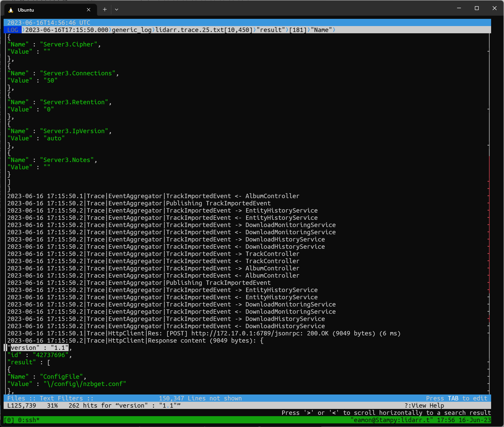This screenshot has height=427, width=504.
Task: Click Text Filters in the status bar
Action: point(61,398)
